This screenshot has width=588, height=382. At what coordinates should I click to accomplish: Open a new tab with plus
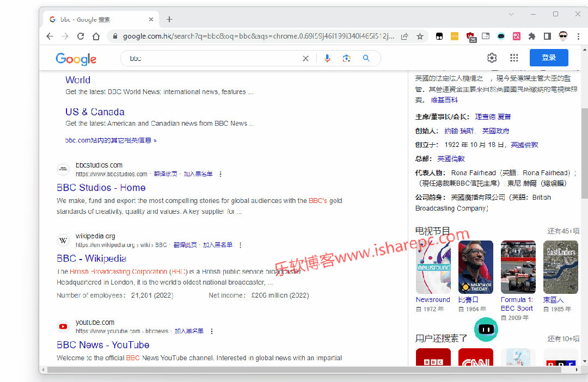pos(169,20)
